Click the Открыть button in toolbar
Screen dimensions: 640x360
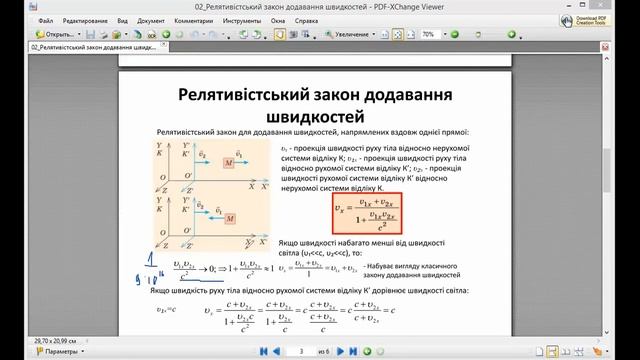click(55, 35)
